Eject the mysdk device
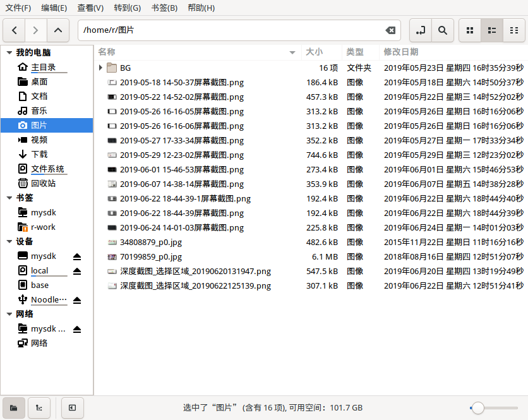Viewport: 528px width, 420px height. 77,256
